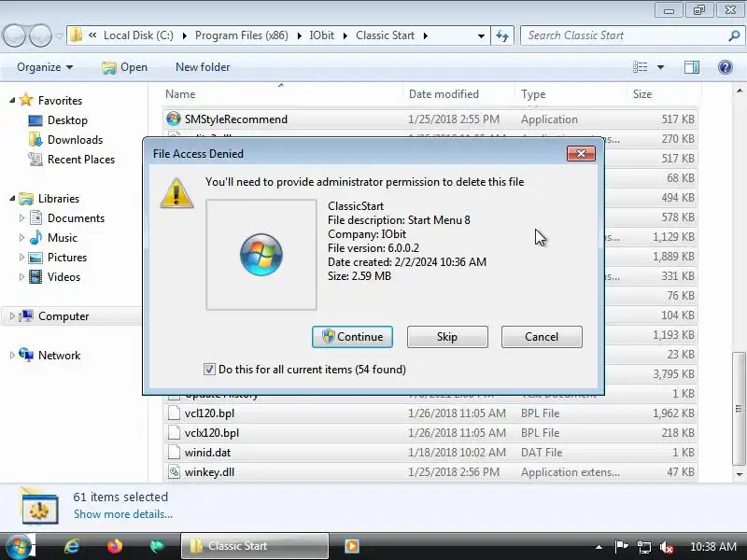Image resolution: width=747 pixels, height=560 pixels.
Task: Select winkey.dll file
Action: (430, 472)
